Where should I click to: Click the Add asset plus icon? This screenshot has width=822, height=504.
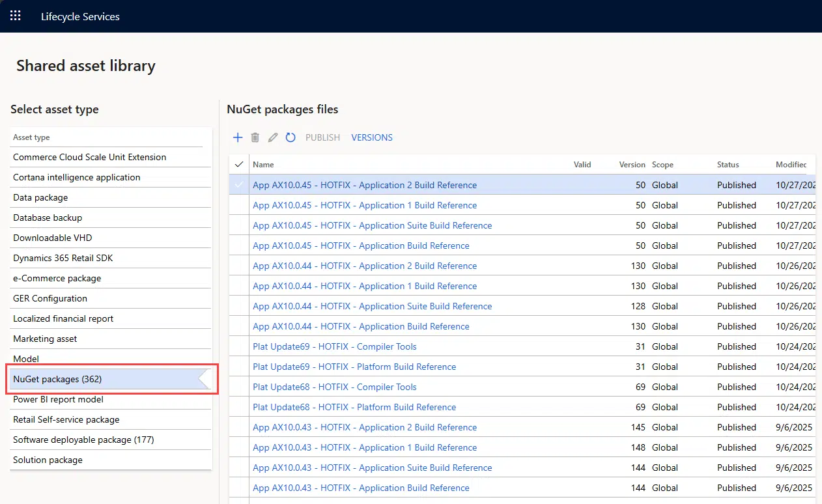[x=238, y=137]
